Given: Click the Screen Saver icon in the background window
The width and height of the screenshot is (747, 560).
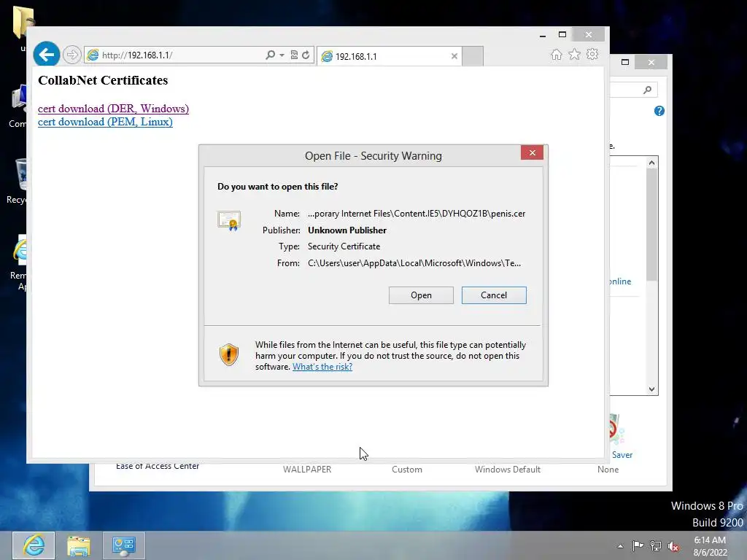Looking at the screenshot, I should 617,429.
